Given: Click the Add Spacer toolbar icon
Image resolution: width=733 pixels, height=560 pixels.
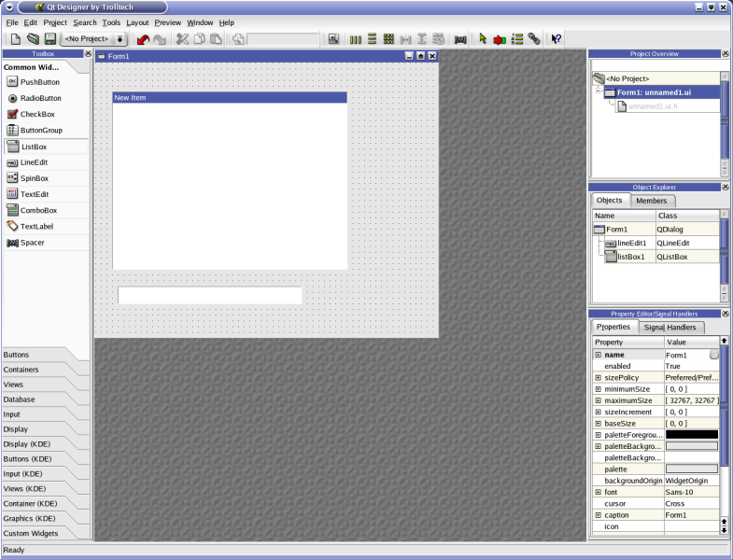Looking at the screenshot, I should 460,40.
